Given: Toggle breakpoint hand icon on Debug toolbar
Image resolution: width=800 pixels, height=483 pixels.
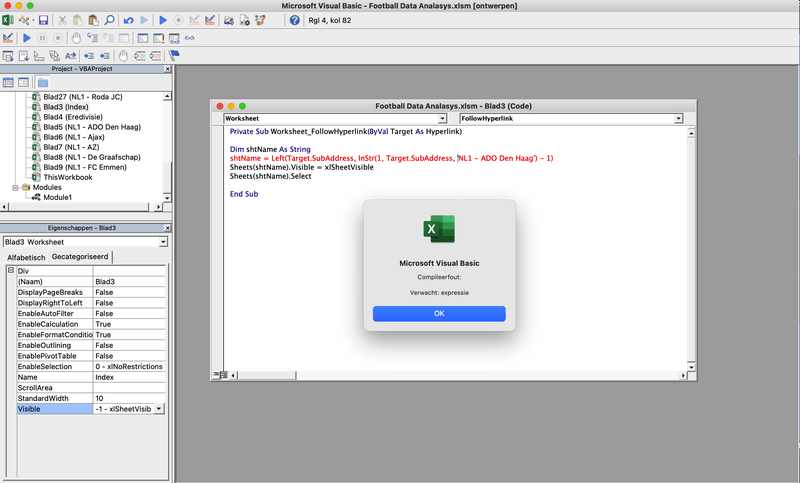Looking at the screenshot, I should click(x=76, y=38).
